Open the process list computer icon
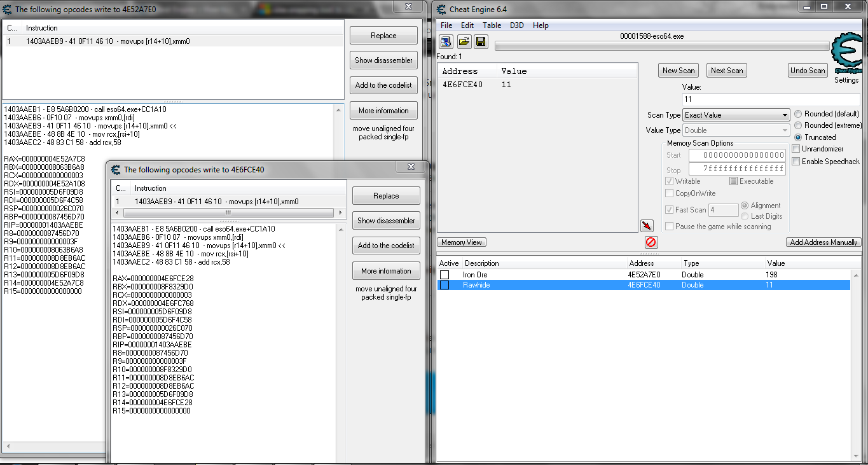The image size is (868, 465). click(x=446, y=41)
